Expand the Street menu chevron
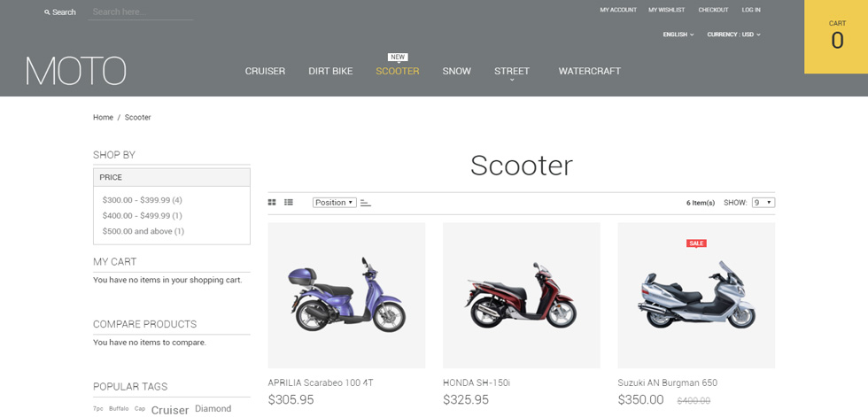Image resolution: width=868 pixels, height=417 pixels. click(x=512, y=81)
